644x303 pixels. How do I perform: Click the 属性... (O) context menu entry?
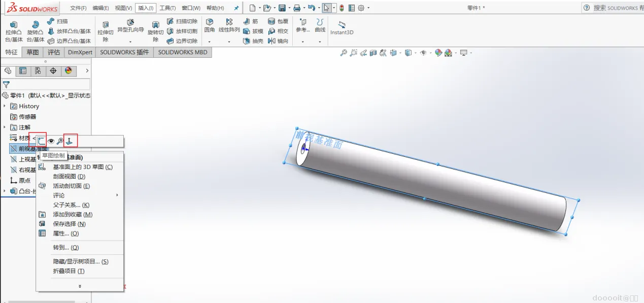(66, 233)
